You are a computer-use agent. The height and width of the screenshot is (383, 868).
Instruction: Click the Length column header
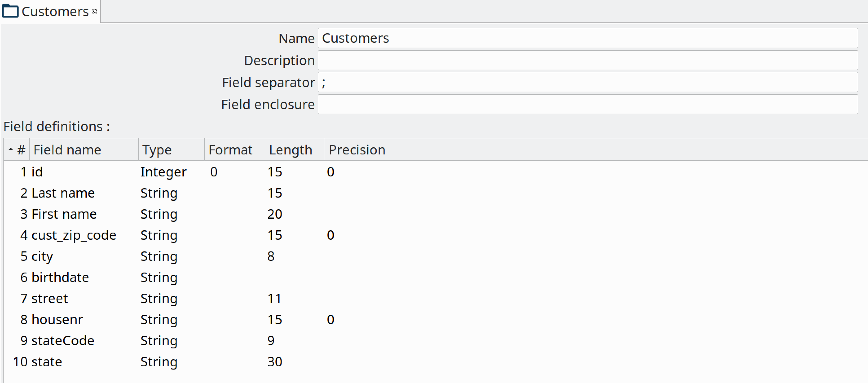[291, 150]
